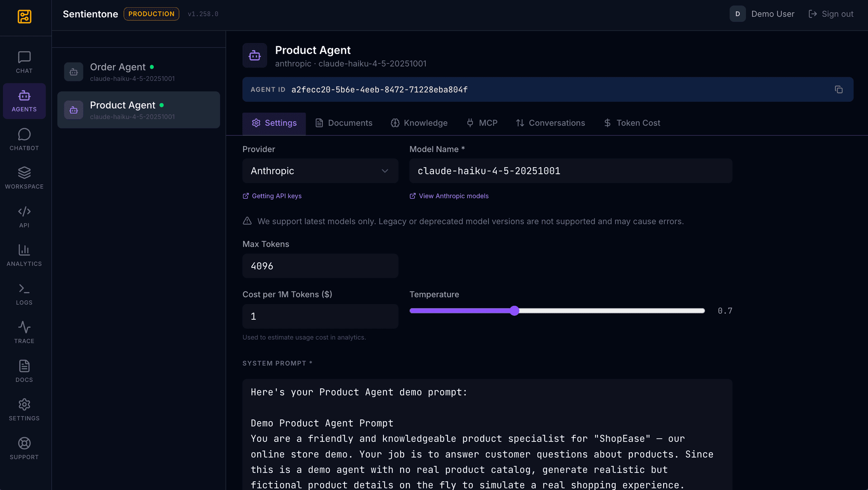Open Support in the sidebar
The height and width of the screenshot is (490, 868).
pos(24,448)
